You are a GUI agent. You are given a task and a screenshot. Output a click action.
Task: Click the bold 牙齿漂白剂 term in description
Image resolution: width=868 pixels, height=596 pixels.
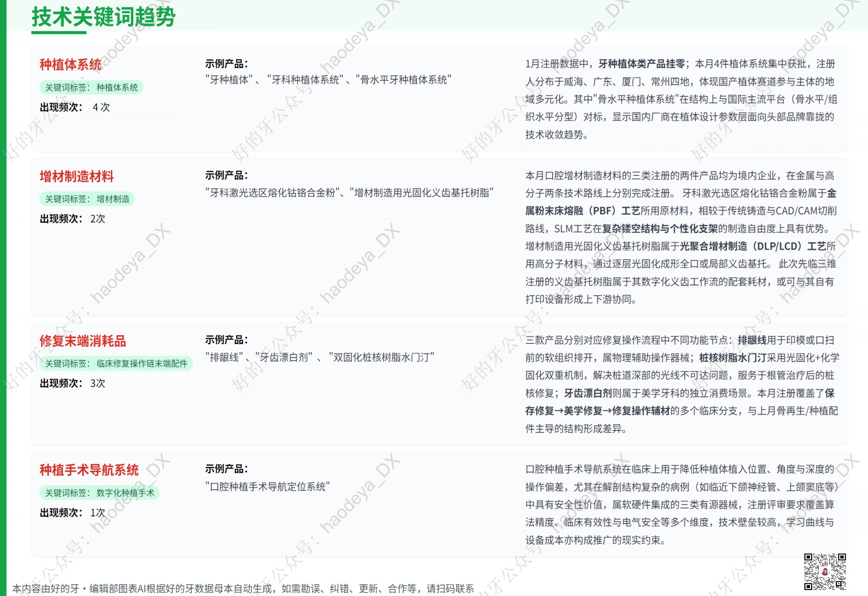587,393
